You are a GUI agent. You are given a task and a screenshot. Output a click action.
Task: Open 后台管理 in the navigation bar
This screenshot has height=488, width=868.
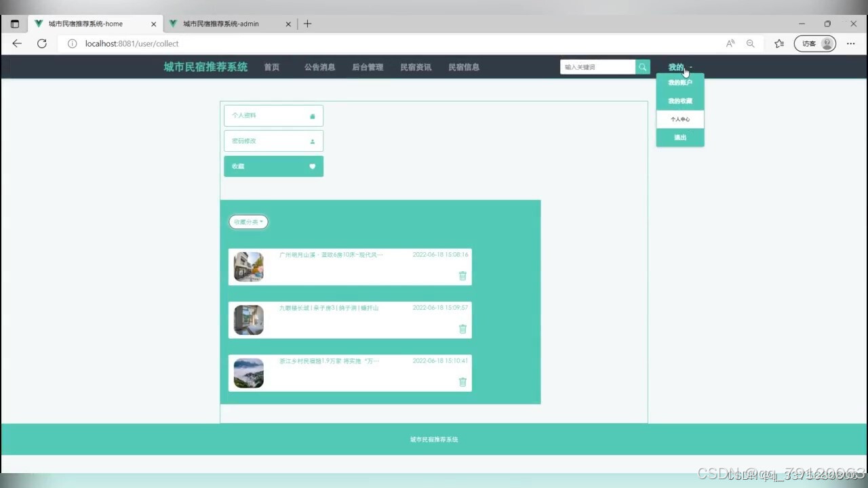368,67
